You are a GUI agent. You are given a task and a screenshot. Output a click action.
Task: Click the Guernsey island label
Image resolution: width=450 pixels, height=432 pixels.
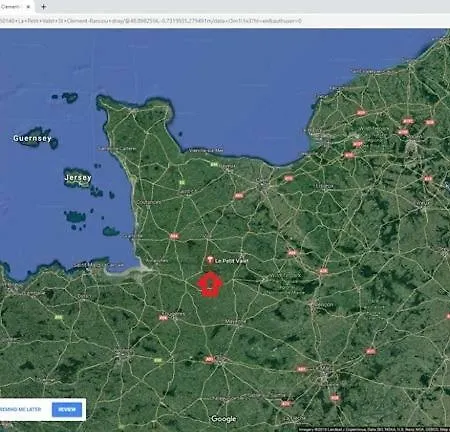click(32, 138)
